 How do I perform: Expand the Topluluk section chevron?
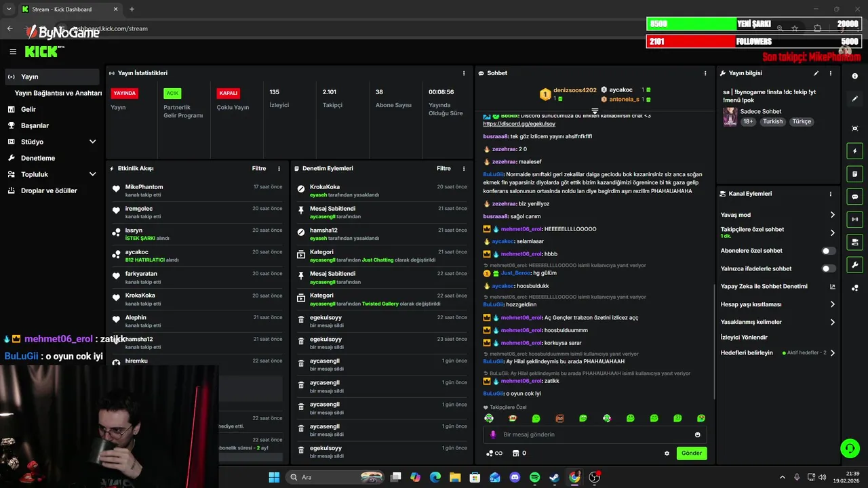pos(93,174)
